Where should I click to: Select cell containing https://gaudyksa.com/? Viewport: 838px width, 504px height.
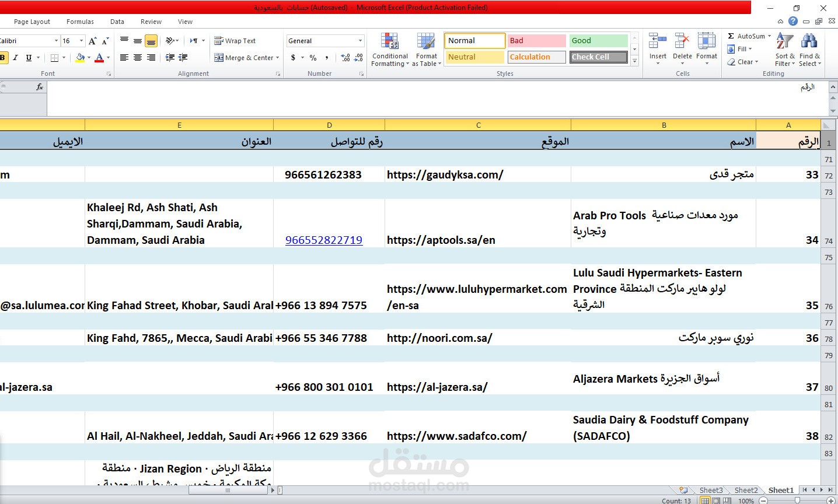pos(478,174)
